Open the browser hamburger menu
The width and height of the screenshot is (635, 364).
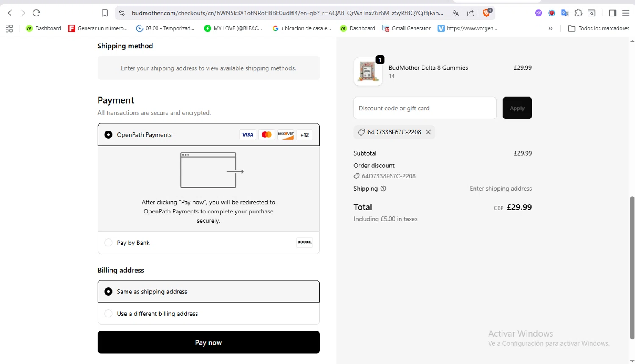[626, 13]
